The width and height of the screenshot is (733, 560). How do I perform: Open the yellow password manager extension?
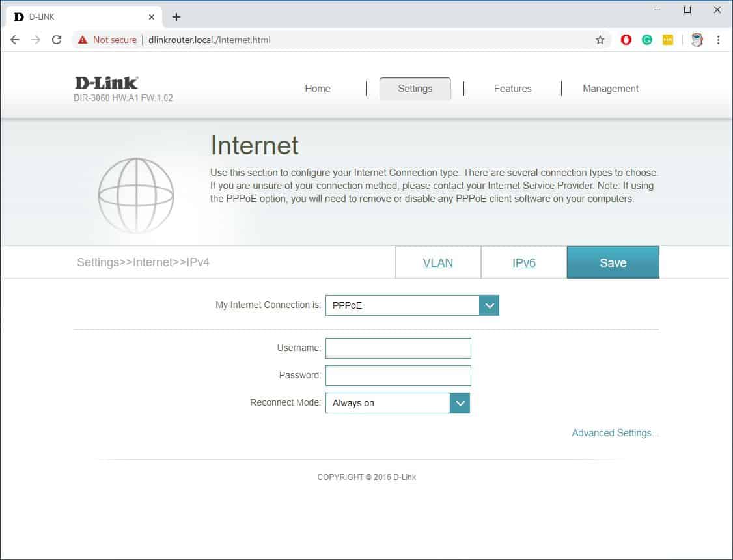[667, 40]
